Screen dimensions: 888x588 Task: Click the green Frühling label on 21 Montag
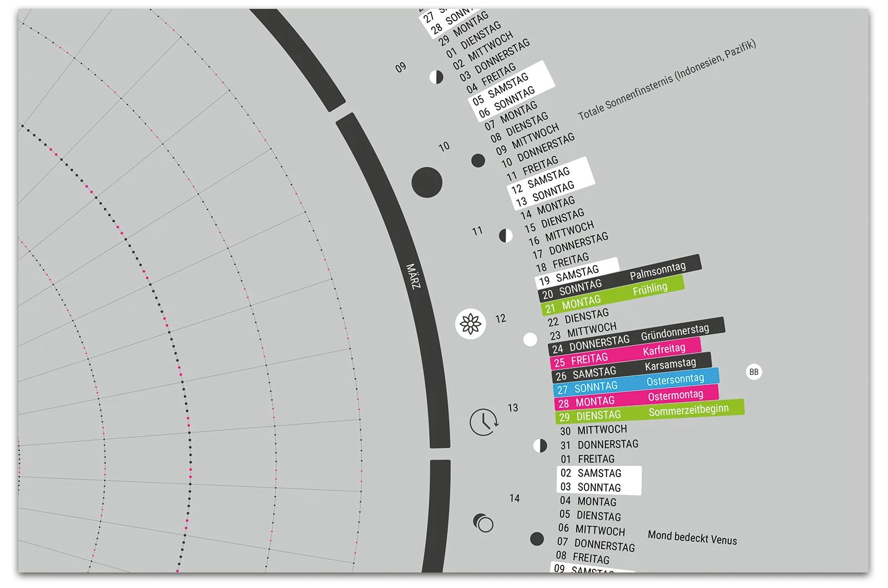pyautogui.click(x=650, y=289)
